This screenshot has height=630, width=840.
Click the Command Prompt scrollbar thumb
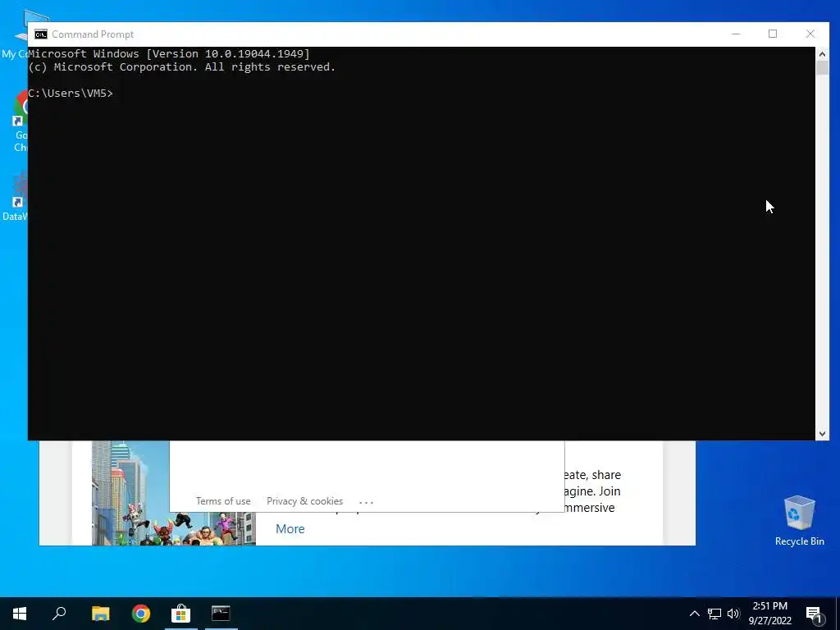click(x=822, y=68)
